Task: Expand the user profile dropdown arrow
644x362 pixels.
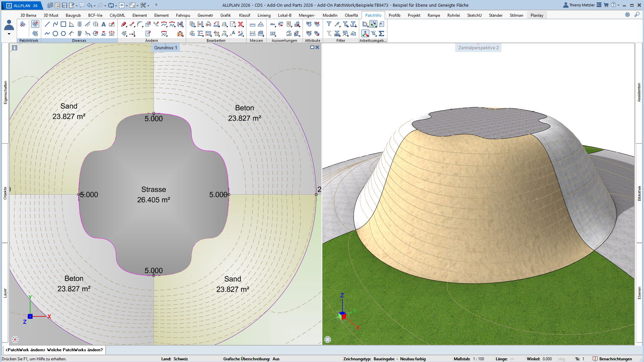Action: [x=9, y=34]
